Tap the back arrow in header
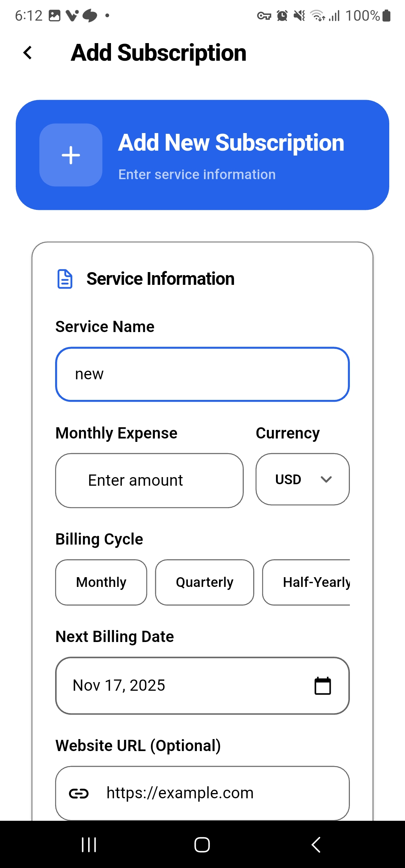The image size is (405, 868). point(28,53)
